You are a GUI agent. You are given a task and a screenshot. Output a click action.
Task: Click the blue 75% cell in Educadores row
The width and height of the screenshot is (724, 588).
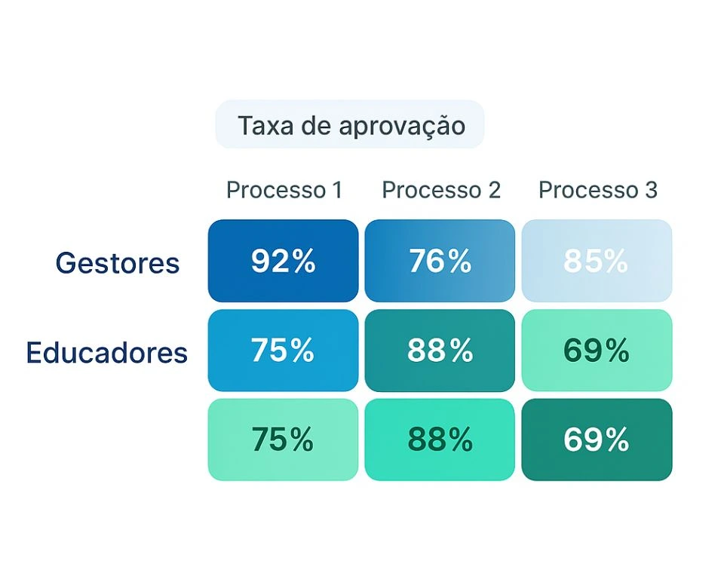[x=283, y=351]
